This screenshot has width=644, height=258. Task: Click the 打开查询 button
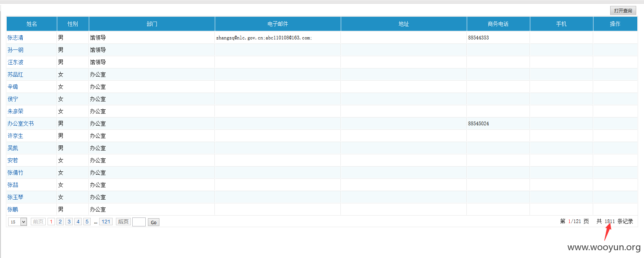[623, 10]
